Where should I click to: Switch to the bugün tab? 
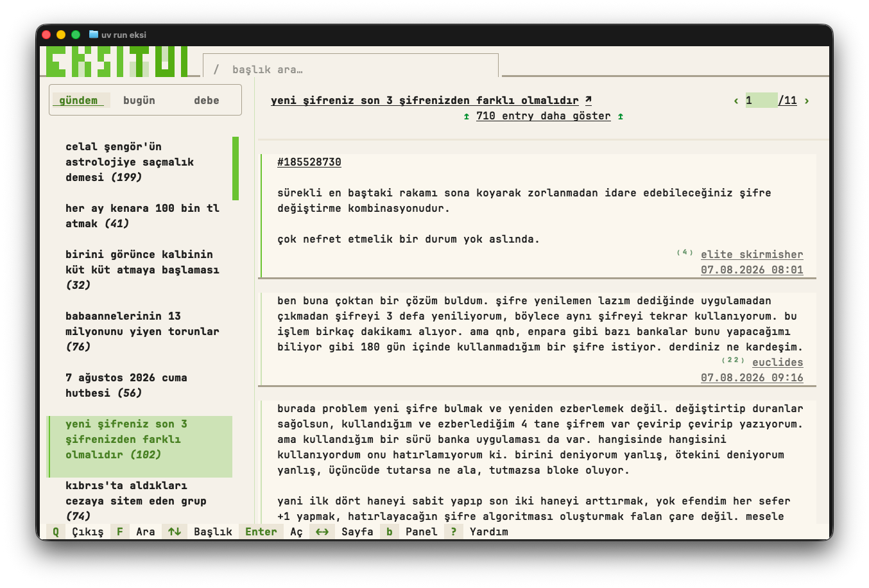[x=139, y=100]
